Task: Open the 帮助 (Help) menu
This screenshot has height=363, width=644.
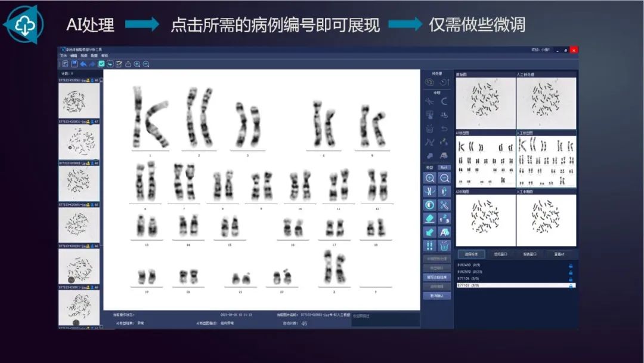Action: tap(104, 55)
